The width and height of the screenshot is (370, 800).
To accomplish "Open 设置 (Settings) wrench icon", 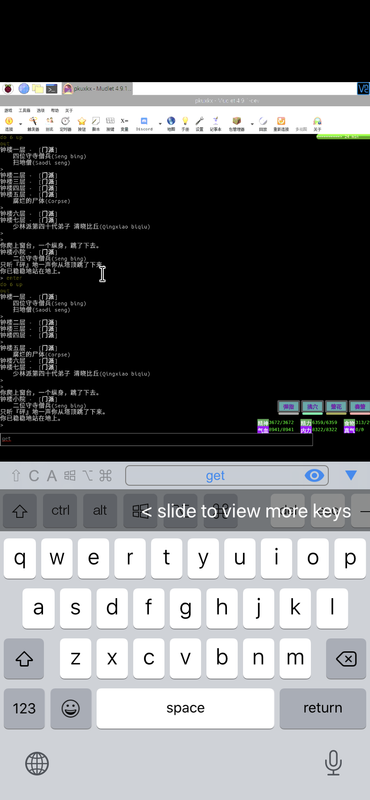I will tap(200, 124).
